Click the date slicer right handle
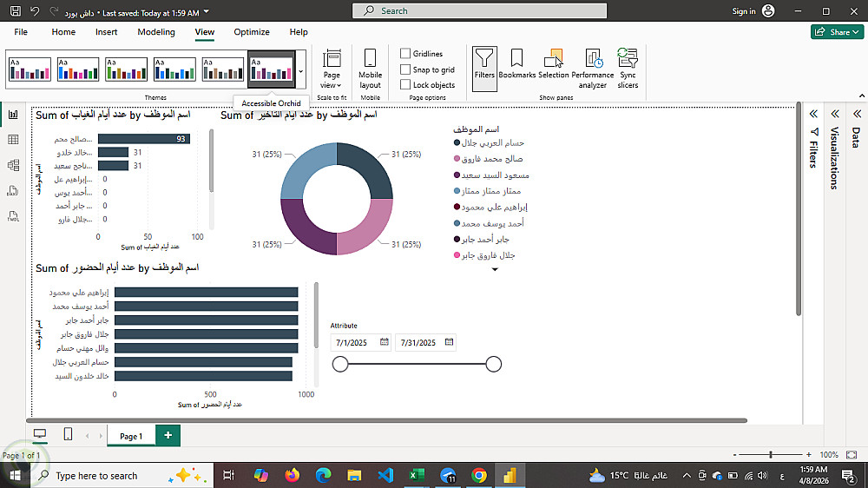Viewport: 868px width, 488px height. click(x=494, y=364)
